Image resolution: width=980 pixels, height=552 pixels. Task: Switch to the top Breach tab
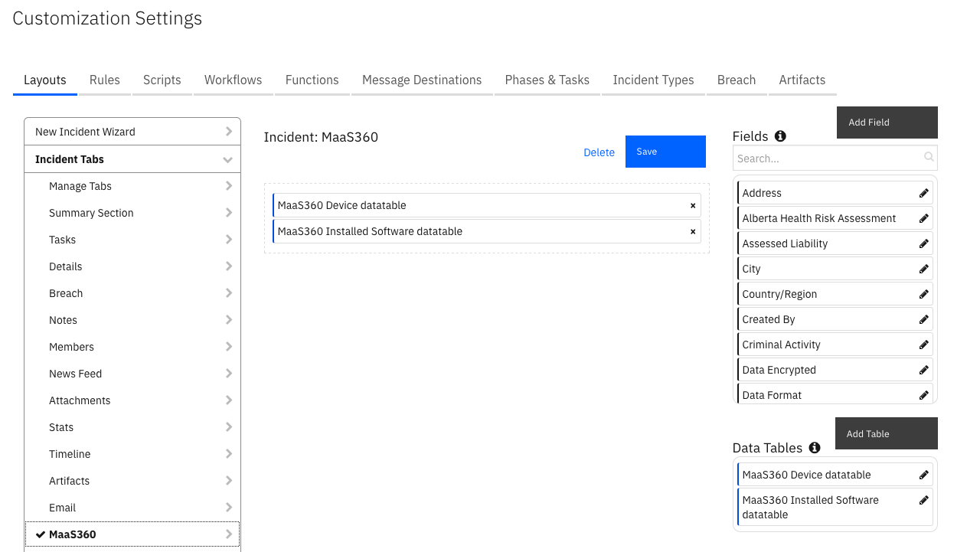tap(737, 80)
